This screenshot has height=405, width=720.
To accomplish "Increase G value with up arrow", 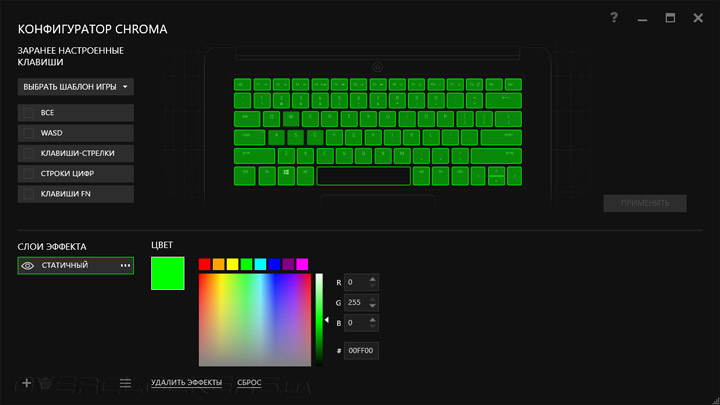I will point(373,299).
